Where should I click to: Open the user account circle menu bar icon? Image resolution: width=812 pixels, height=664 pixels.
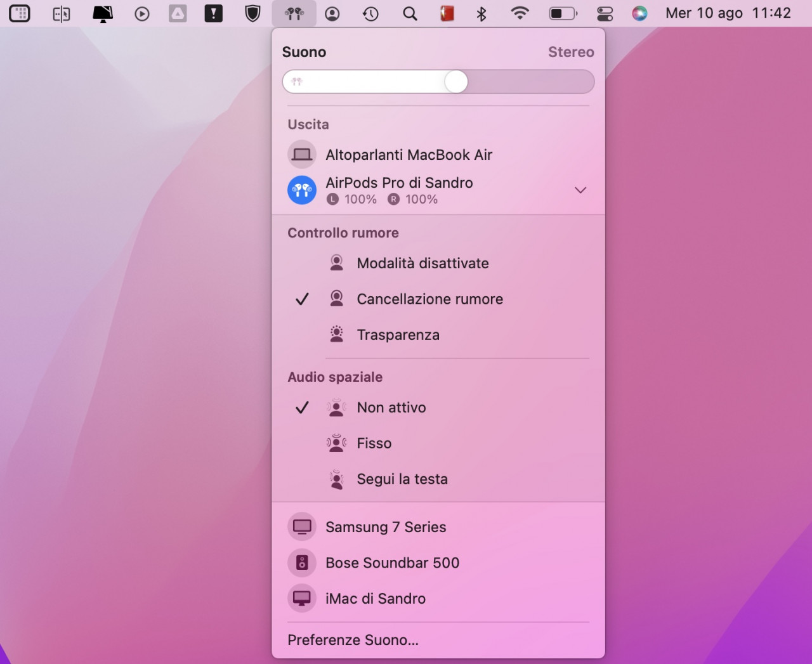point(332,13)
